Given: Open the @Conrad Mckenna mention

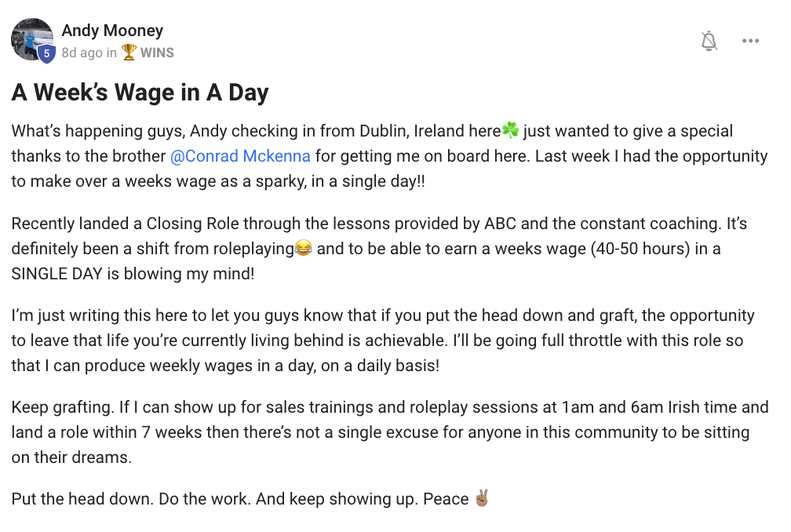Looking at the screenshot, I should point(240,156).
